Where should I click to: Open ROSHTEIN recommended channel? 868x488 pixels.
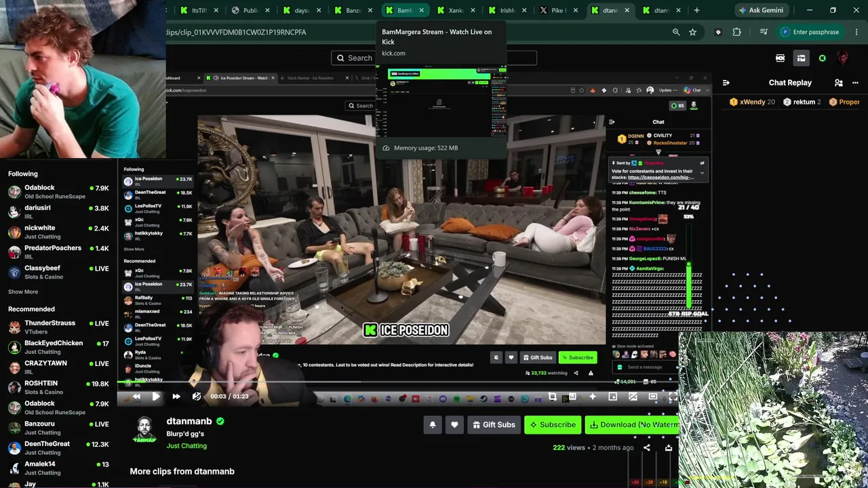58,387
